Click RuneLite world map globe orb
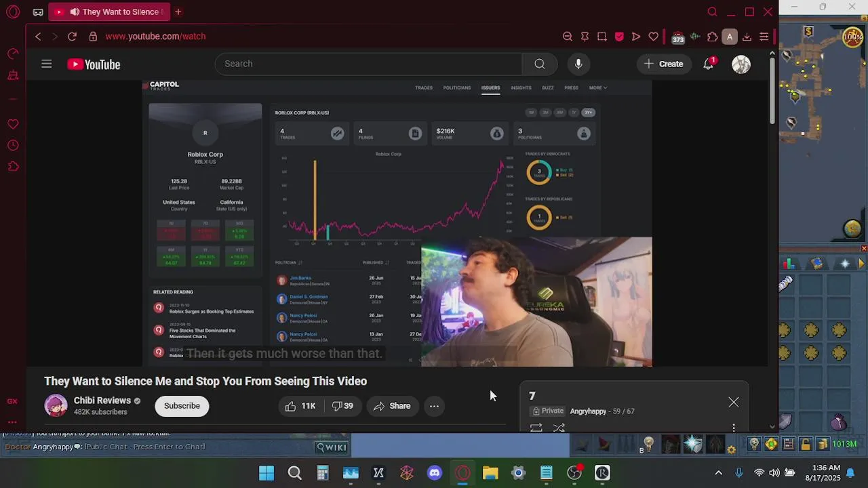Viewport: 868px width, 488px height. point(852,228)
